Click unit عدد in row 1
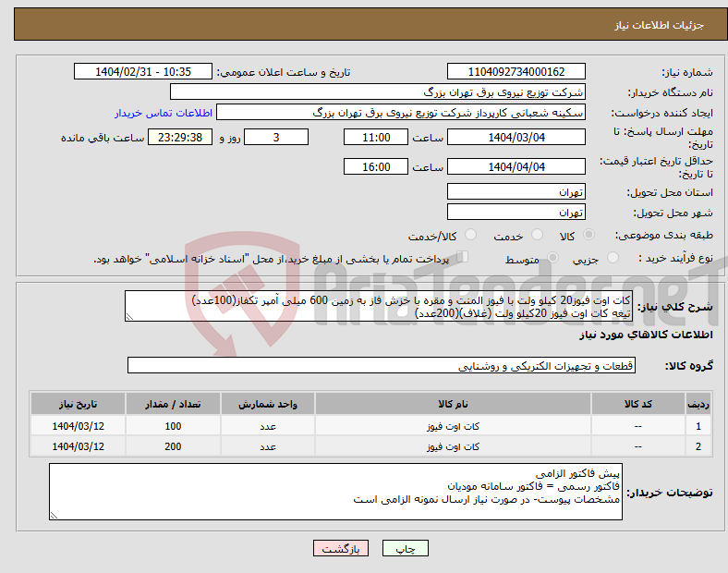Image resolution: width=728 pixels, height=573 pixels. [268, 426]
